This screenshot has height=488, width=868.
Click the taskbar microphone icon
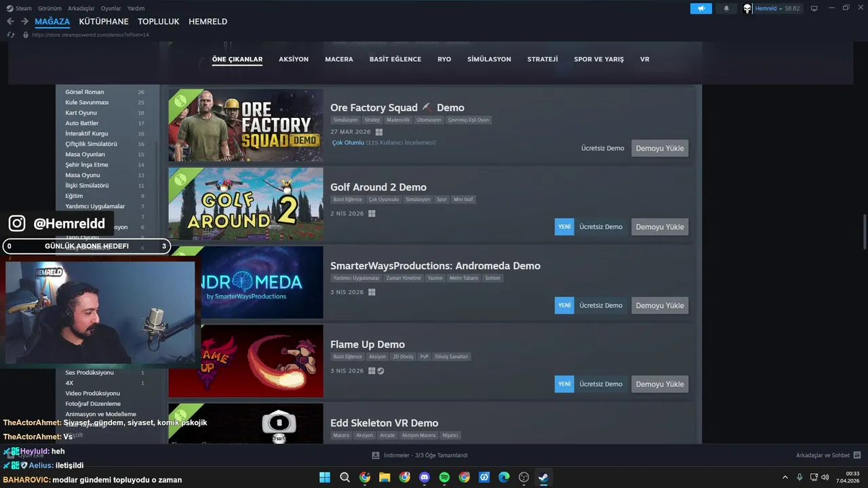(800, 477)
